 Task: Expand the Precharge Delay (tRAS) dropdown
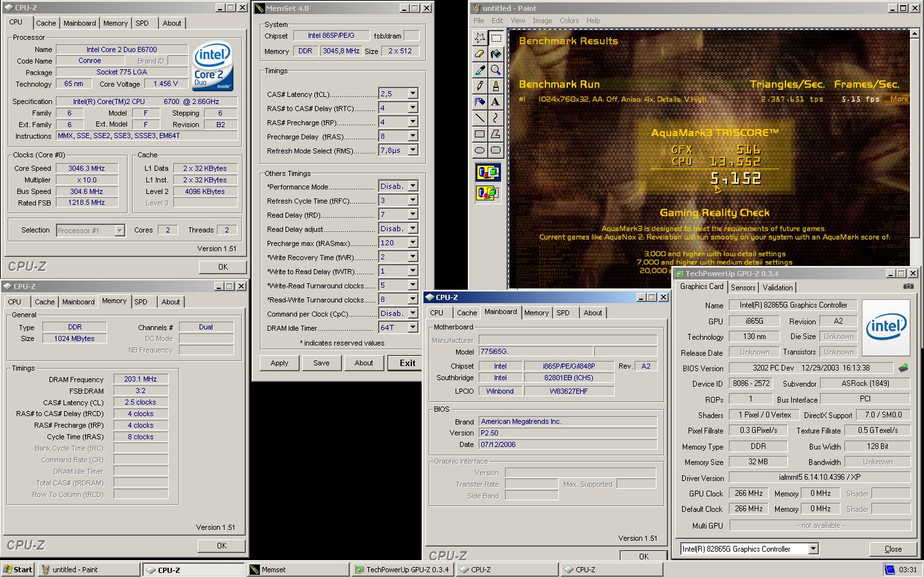pyautogui.click(x=413, y=136)
